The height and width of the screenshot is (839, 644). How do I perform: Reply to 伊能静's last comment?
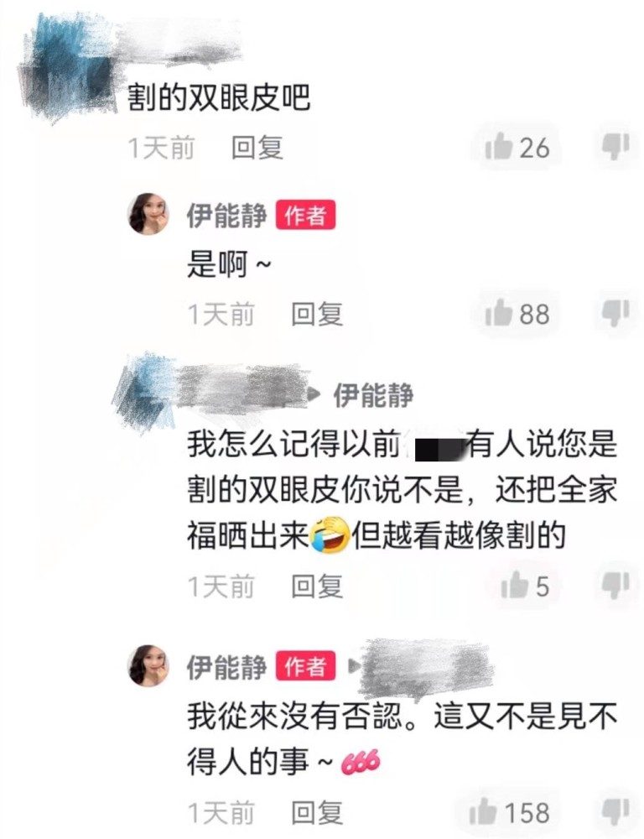point(317,813)
